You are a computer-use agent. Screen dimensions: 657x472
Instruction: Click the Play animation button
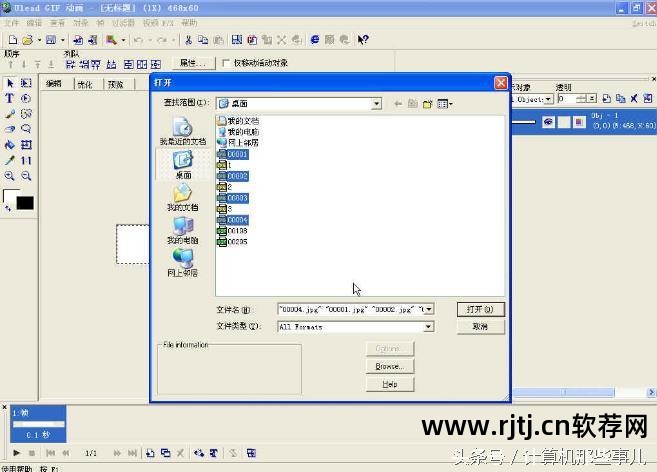(x=16, y=453)
